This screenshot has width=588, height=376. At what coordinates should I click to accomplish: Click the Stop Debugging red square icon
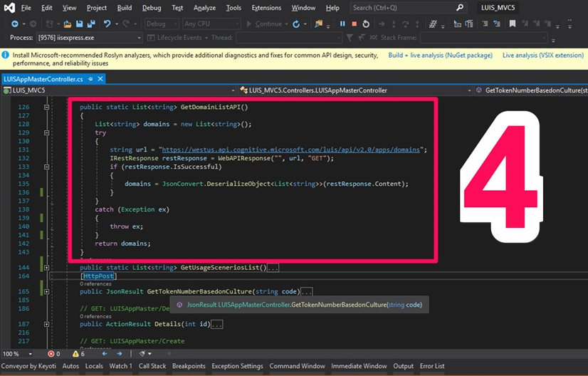(354, 23)
